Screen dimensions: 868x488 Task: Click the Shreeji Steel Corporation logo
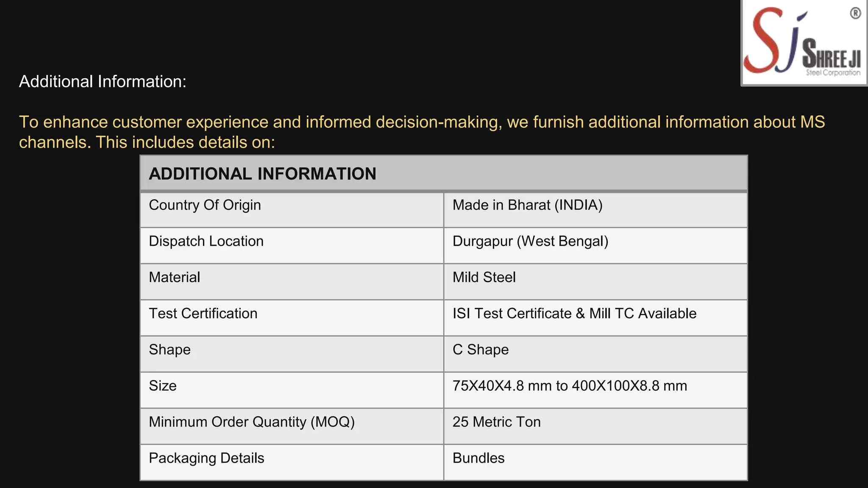tap(803, 42)
